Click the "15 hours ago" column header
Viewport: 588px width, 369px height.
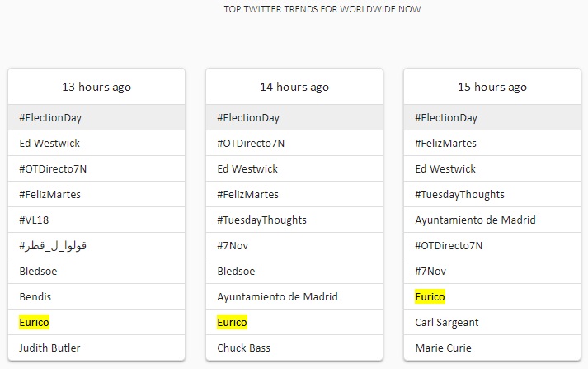492,87
